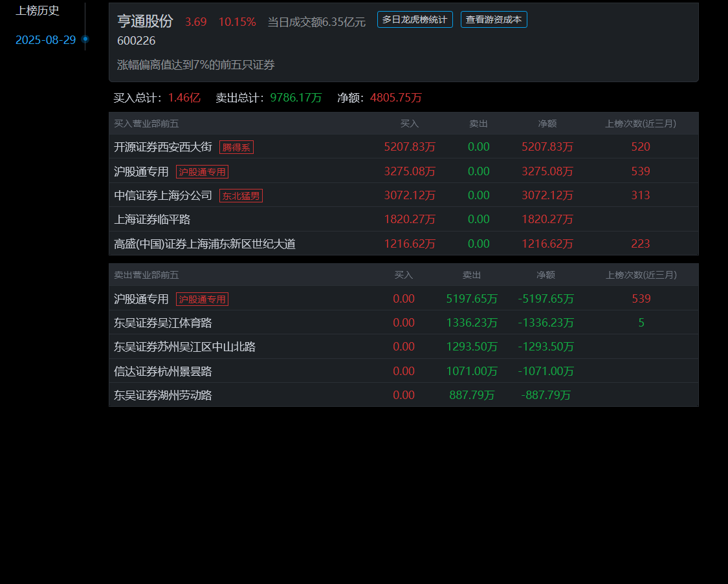The height and width of the screenshot is (584, 728).
Task: Click stock price 3.69
Action: 196,22
